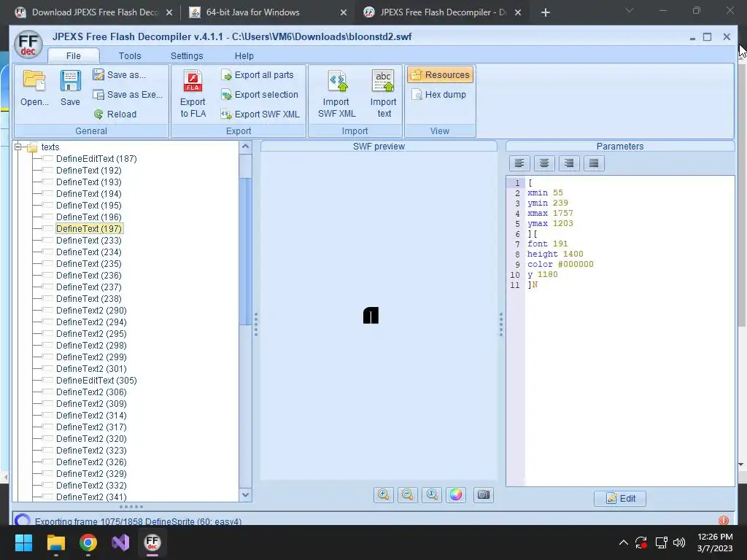Import SWF XML via ribbon icon
Viewport: 747px width, 560px height.
[x=336, y=94]
